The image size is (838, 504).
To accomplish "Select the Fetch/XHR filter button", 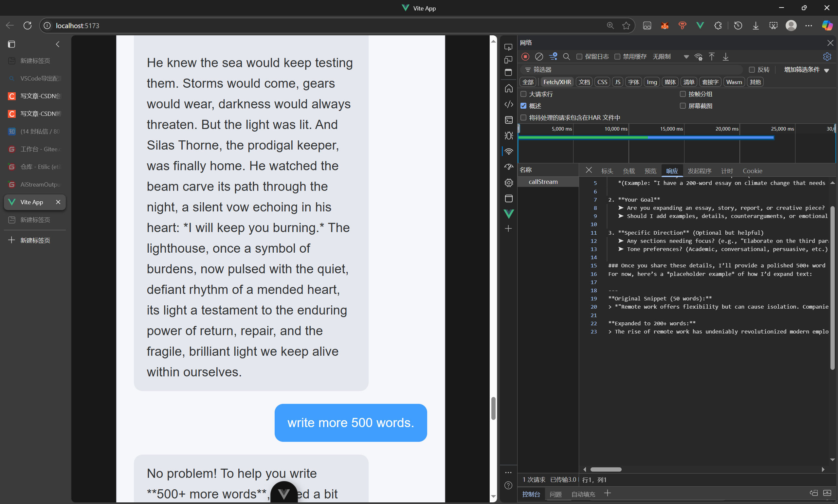I will pyautogui.click(x=557, y=82).
